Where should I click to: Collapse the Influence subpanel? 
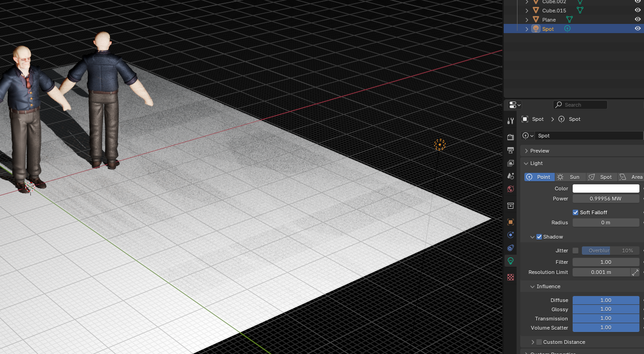tap(532, 286)
